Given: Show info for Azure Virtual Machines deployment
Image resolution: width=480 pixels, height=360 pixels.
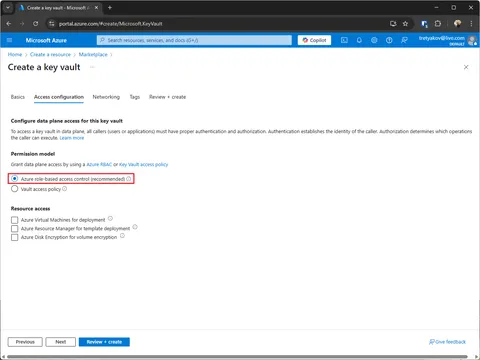Looking at the screenshot, I should 110,219.
